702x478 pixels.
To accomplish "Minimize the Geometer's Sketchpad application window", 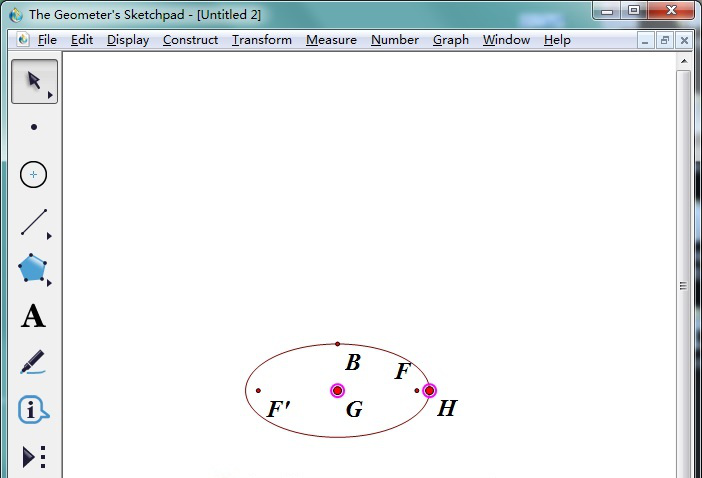I will click(607, 11).
